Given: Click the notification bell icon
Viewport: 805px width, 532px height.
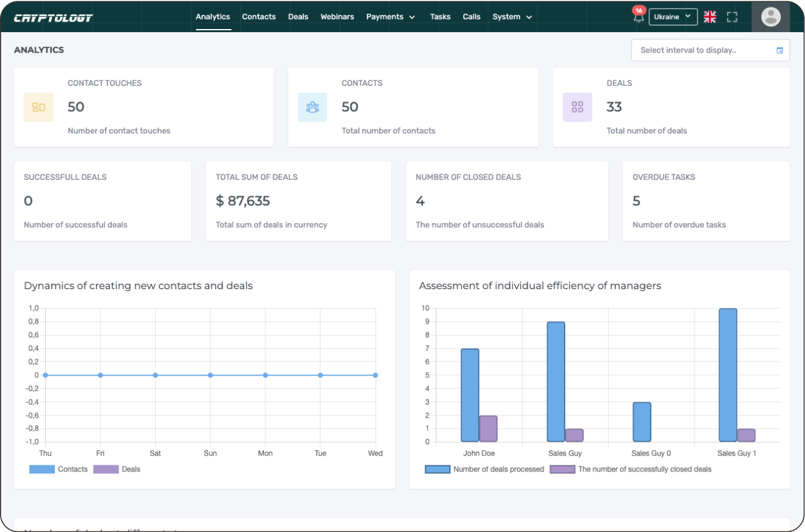Looking at the screenshot, I should click(638, 17).
